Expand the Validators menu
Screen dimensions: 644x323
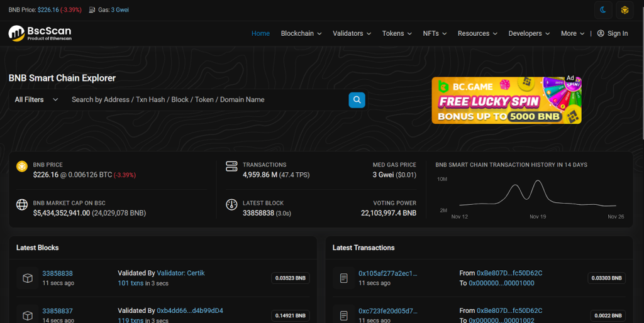tap(352, 33)
